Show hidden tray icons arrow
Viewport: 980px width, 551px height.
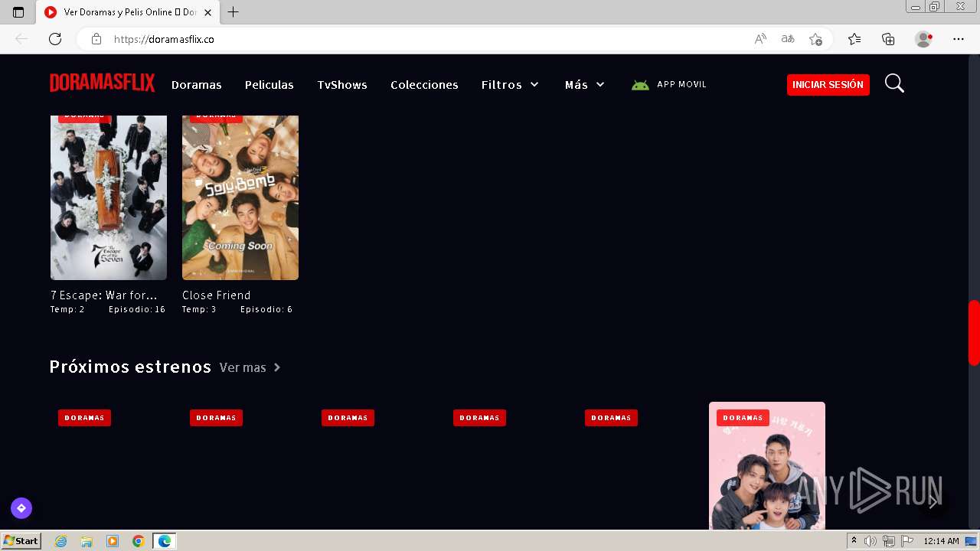click(x=854, y=541)
